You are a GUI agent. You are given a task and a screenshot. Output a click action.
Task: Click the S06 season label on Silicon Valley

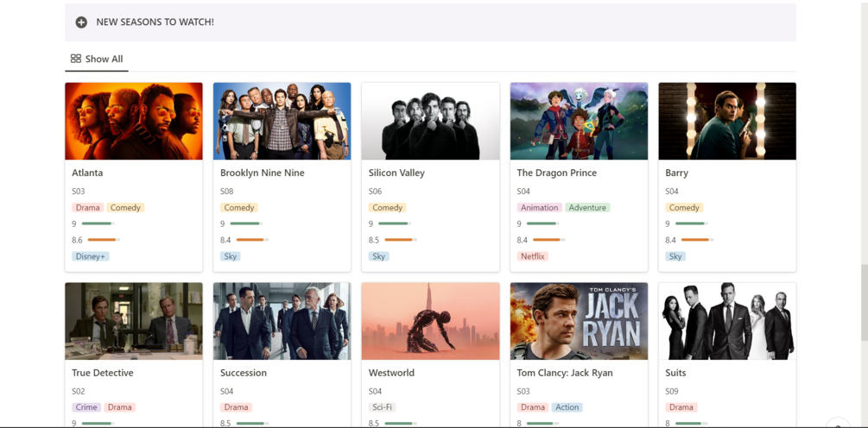pos(375,192)
